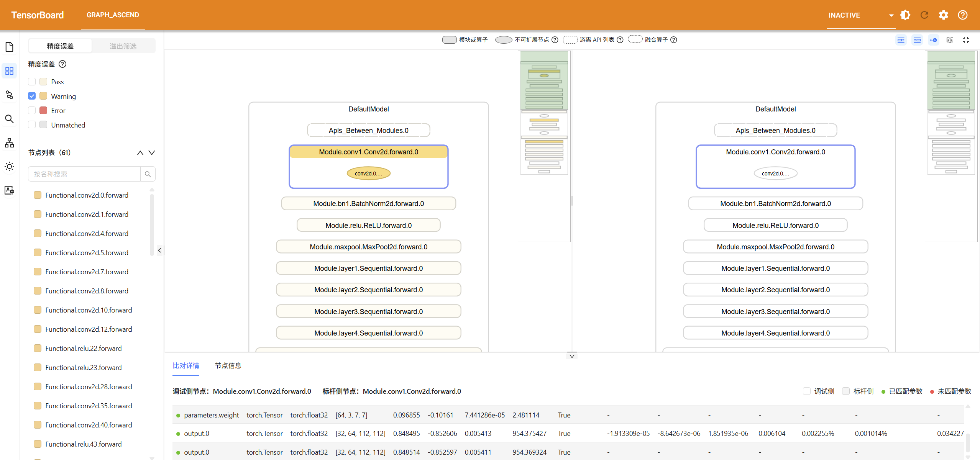Select right Module.relu.ReLU.forward.0 node
This screenshot has height=460, width=980.
pos(775,225)
